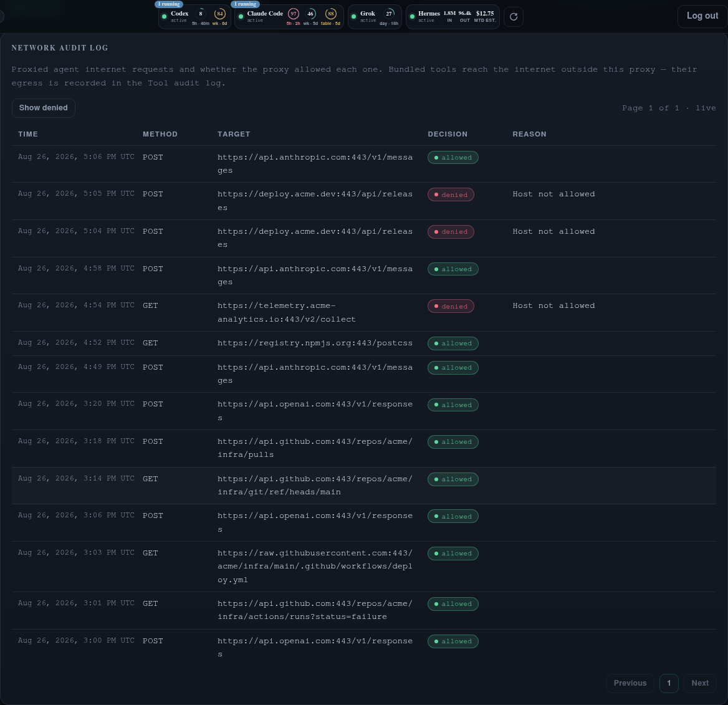
Task: Click the green status dot beside Grok
Action: pyautogui.click(x=354, y=17)
